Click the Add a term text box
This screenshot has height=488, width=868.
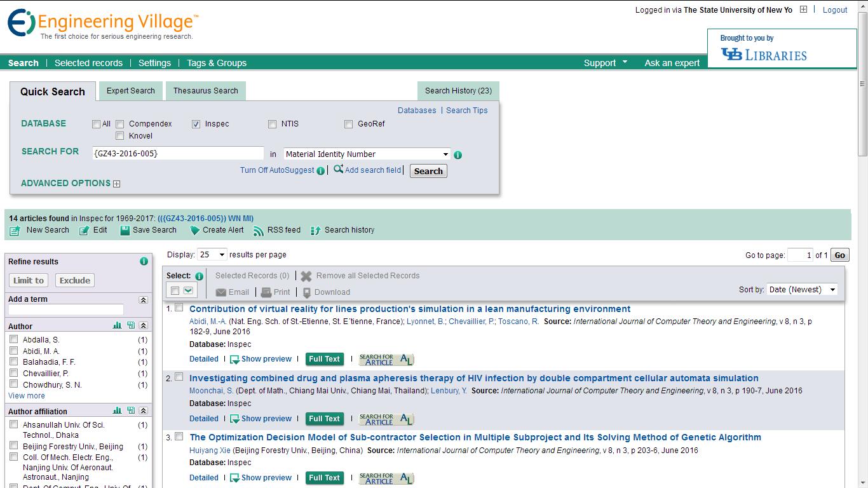pyautogui.click(x=66, y=309)
